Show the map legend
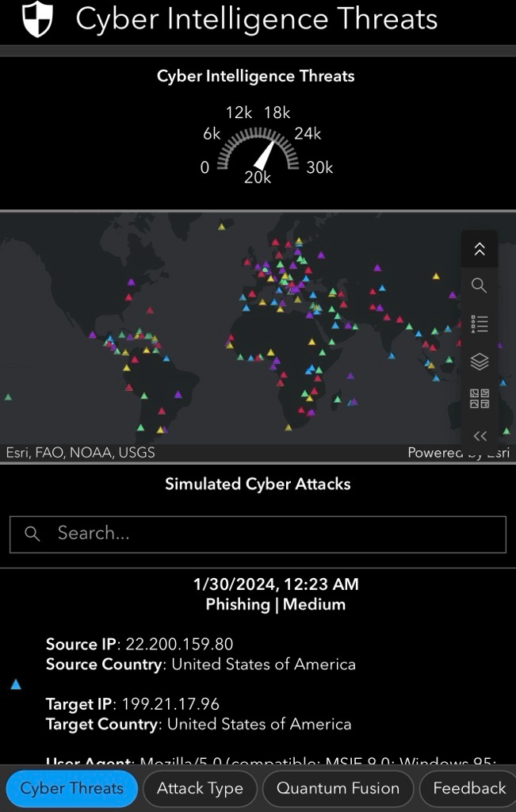 click(x=479, y=324)
